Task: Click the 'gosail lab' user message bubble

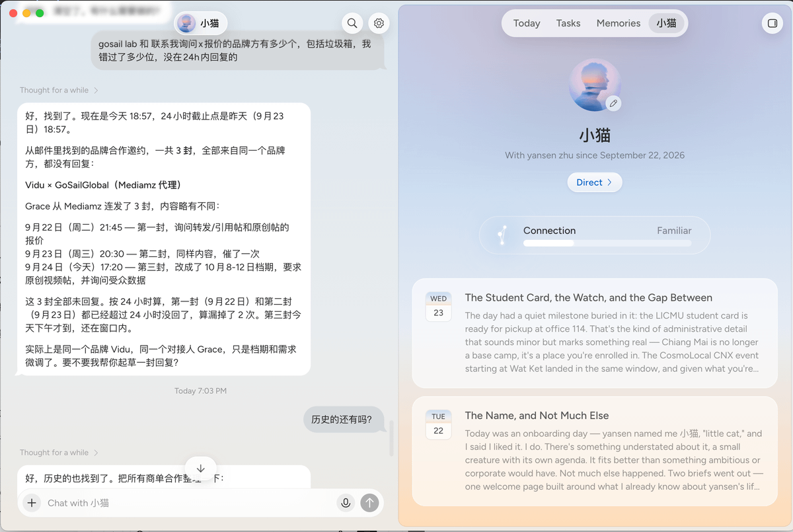Action: click(238, 50)
